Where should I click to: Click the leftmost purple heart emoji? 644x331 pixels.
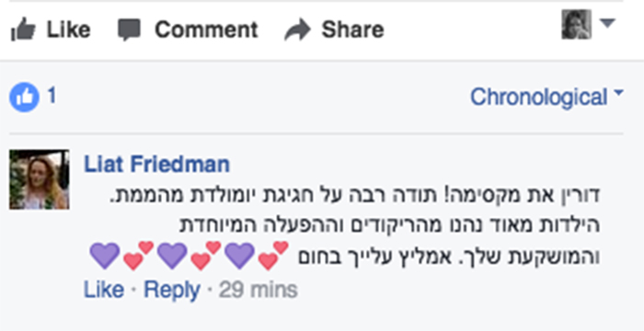(x=105, y=256)
